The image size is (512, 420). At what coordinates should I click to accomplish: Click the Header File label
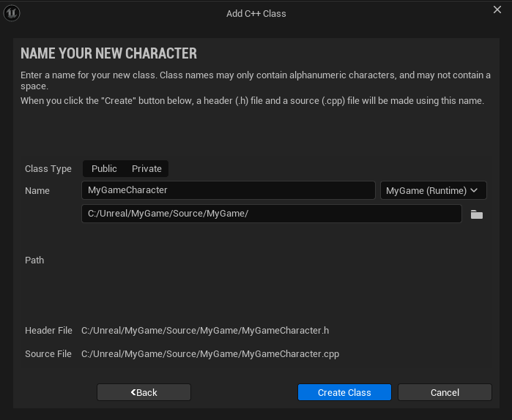[x=48, y=331]
